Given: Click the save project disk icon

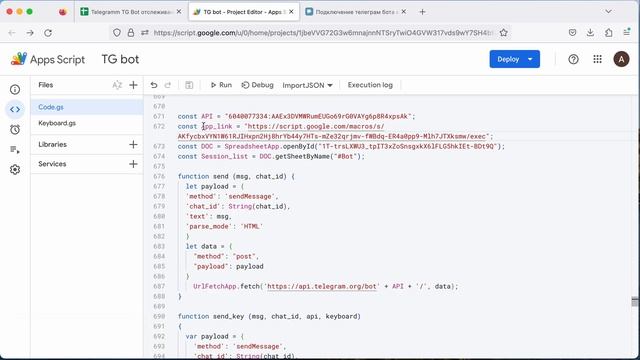Looking at the screenshot, I should click(189, 85).
